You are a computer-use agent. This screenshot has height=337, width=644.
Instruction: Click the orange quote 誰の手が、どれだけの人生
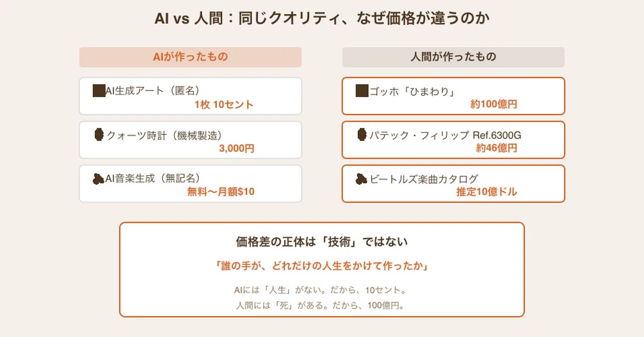coord(322,267)
